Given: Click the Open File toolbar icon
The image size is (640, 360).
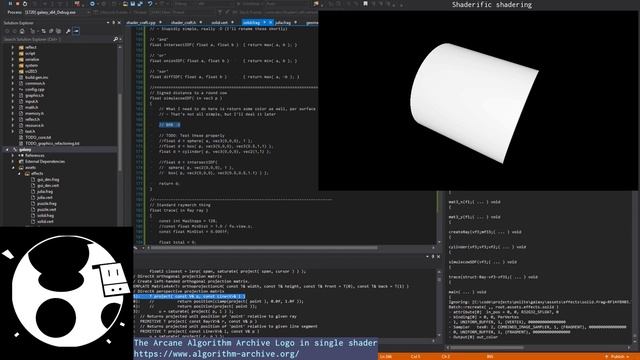Looking at the screenshot, I should (x=125, y=4).
